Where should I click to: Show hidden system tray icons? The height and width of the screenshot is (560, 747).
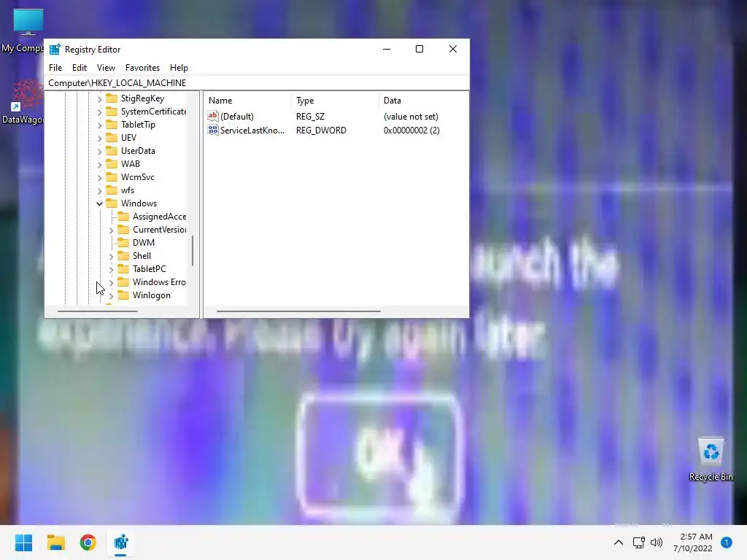619,542
